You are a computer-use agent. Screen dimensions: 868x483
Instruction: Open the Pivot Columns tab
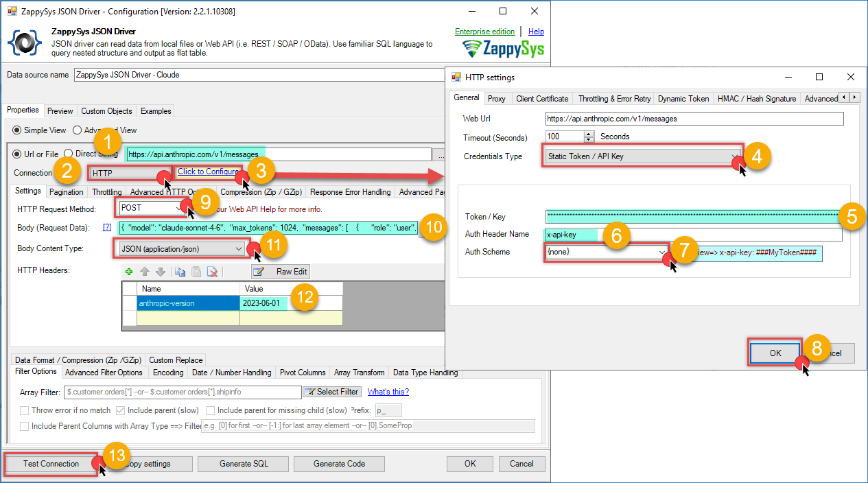[302, 373]
